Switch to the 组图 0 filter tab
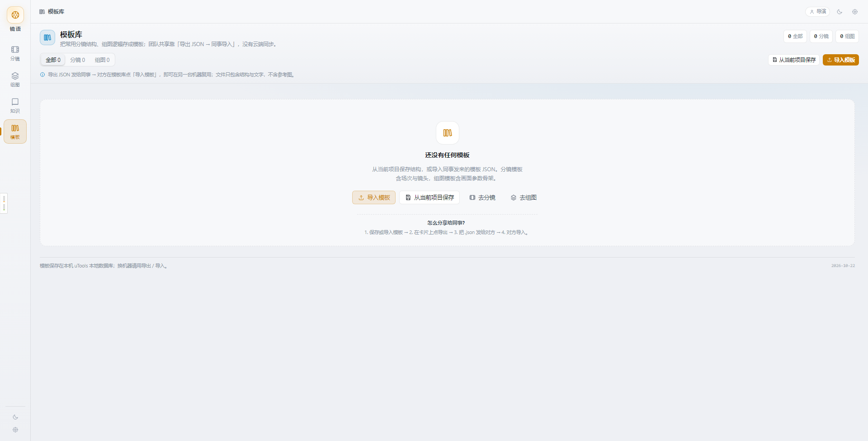Viewport: 868px width, 441px height. pos(102,60)
